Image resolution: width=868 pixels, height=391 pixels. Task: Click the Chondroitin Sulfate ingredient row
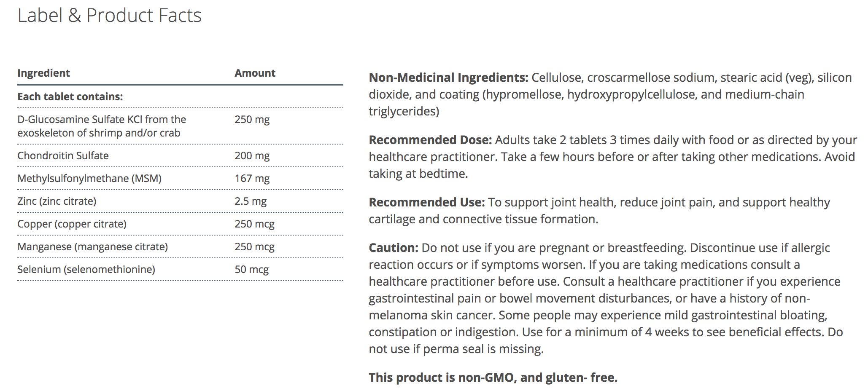(x=63, y=155)
